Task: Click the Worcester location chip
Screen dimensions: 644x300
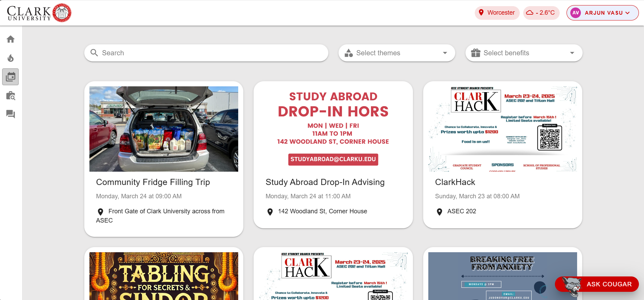Action: coord(497,13)
